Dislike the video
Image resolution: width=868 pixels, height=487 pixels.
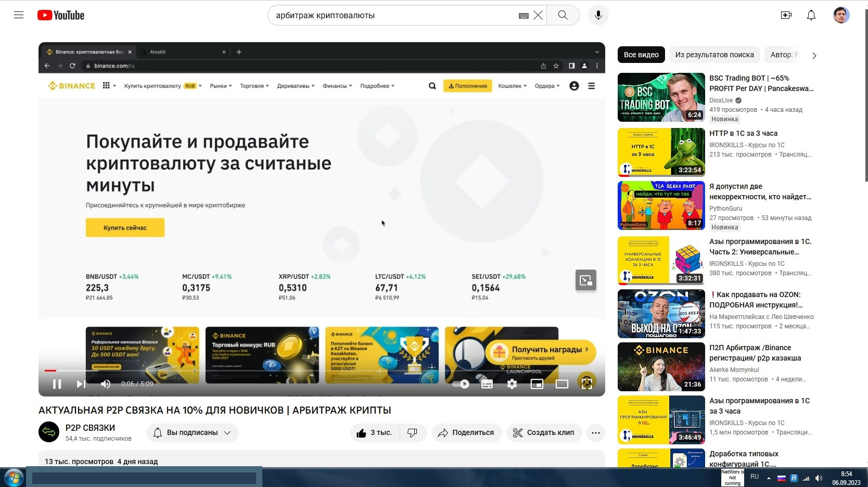413,433
